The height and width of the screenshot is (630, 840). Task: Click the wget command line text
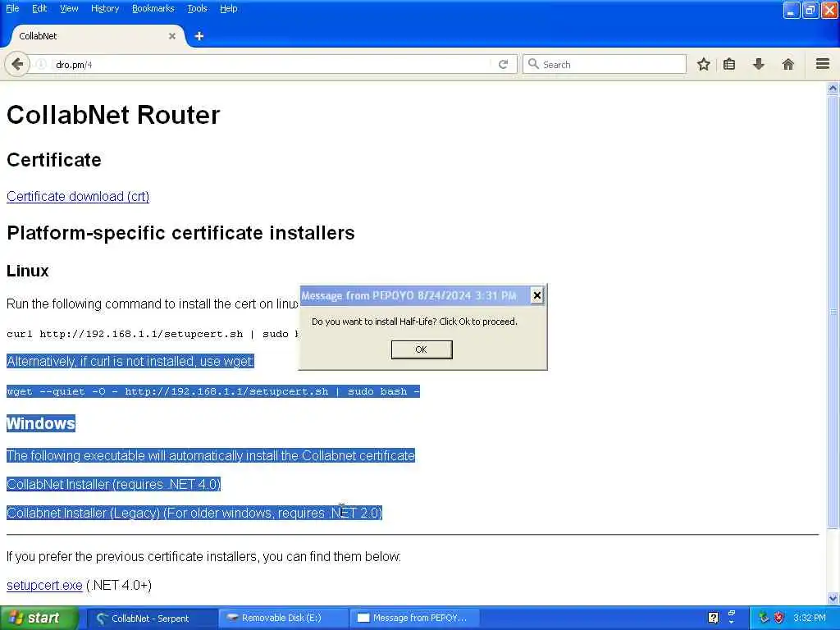click(x=213, y=391)
